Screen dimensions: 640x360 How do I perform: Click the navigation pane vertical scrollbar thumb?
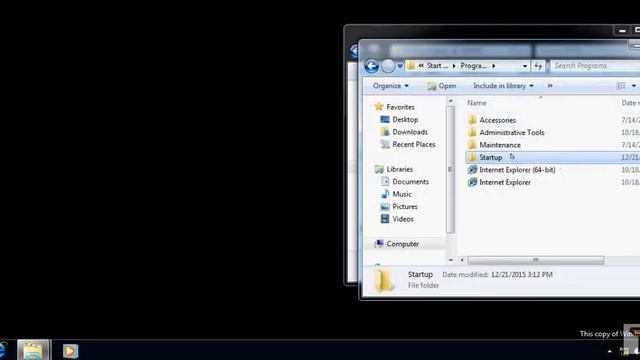(451, 169)
